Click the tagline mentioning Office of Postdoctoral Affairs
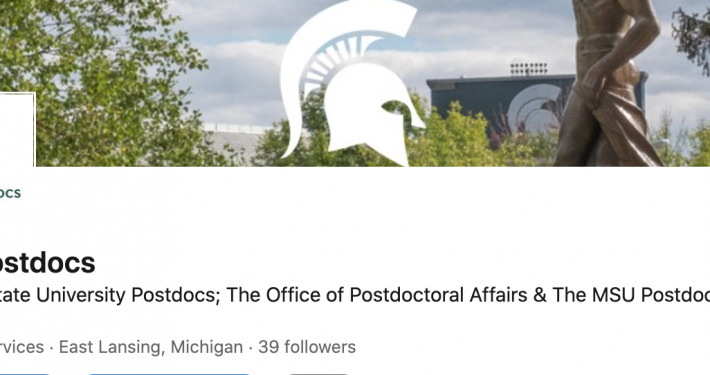The image size is (710, 375). pyautogui.click(x=355, y=295)
